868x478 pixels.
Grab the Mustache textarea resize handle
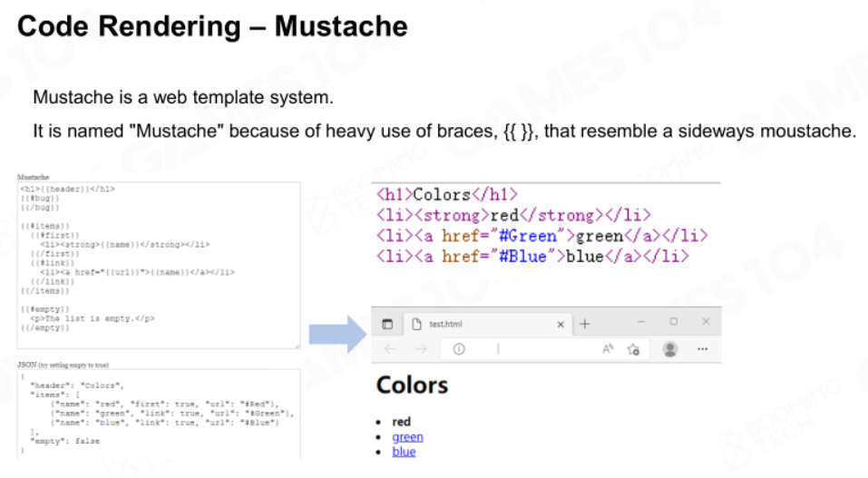[x=297, y=346]
